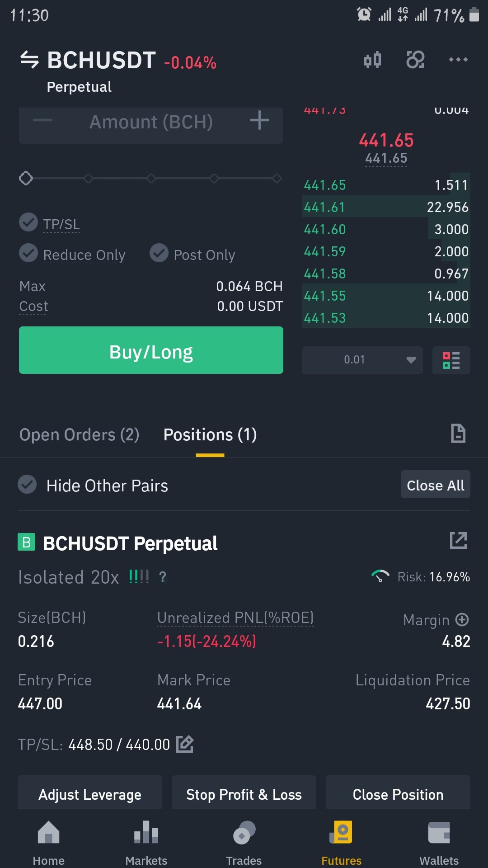
Task: Click the amount slider starting handle
Action: click(x=26, y=179)
